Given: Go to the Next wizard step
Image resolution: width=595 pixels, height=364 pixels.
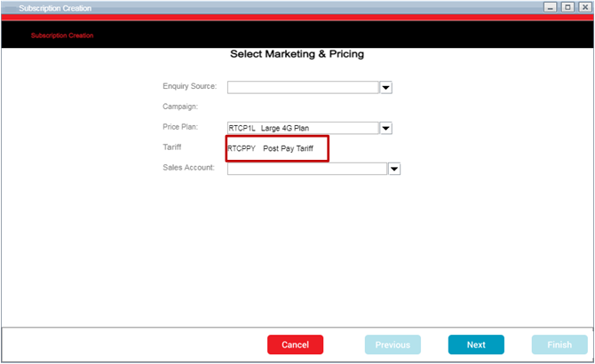Looking at the screenshot, I should click(476, 344).
